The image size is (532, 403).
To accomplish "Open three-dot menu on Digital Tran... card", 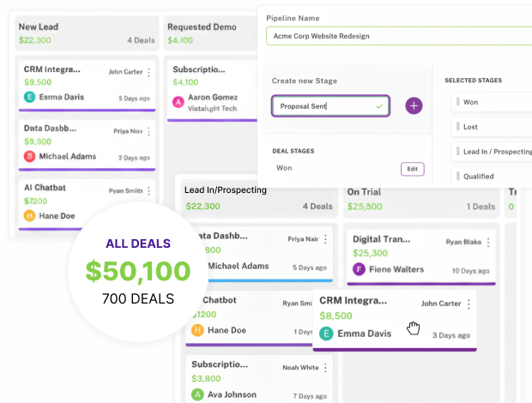I will (x=488, y=242).
